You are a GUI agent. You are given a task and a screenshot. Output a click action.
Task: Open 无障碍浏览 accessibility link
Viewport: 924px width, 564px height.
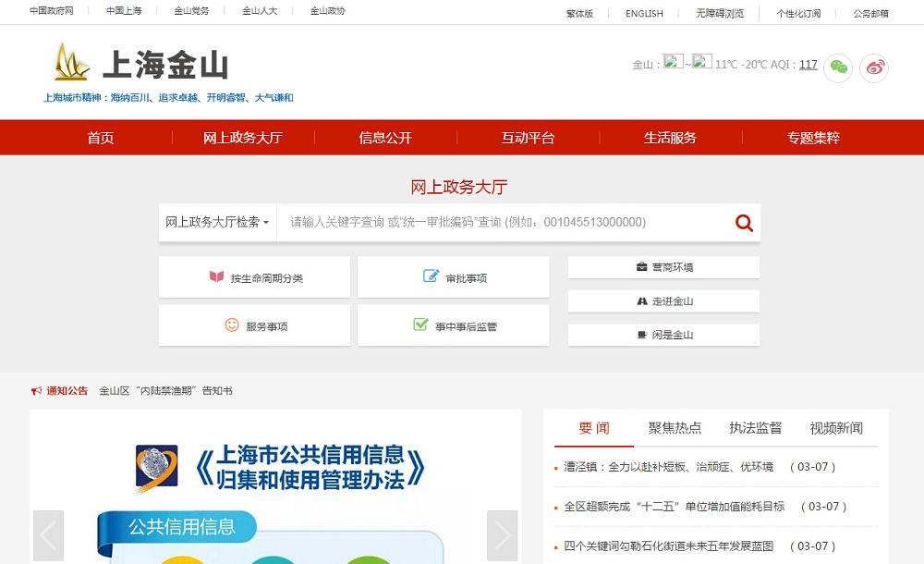pyautogui.click(x=720, y=13)
